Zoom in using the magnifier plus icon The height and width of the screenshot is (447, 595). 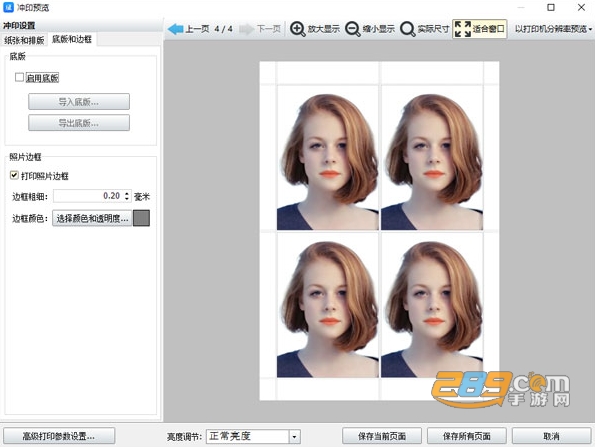tap(298, 29)
